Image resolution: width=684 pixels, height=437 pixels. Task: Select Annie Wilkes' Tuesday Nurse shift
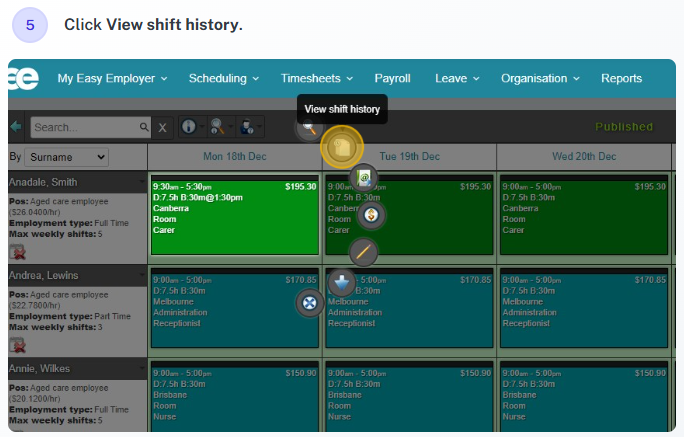click(x=409, y=397)
